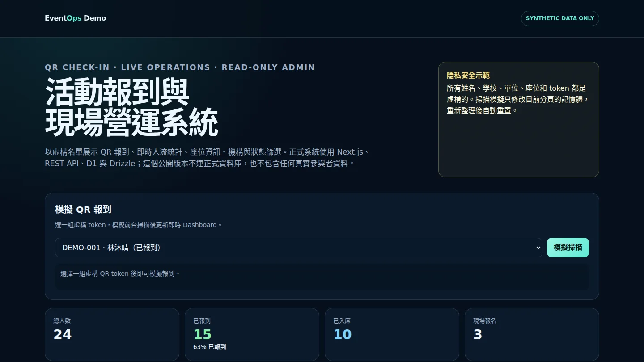Click the 已報到 15 stat card
This screenshot has width=644, height=362.
pyautogui.click(x=252, y=334)
